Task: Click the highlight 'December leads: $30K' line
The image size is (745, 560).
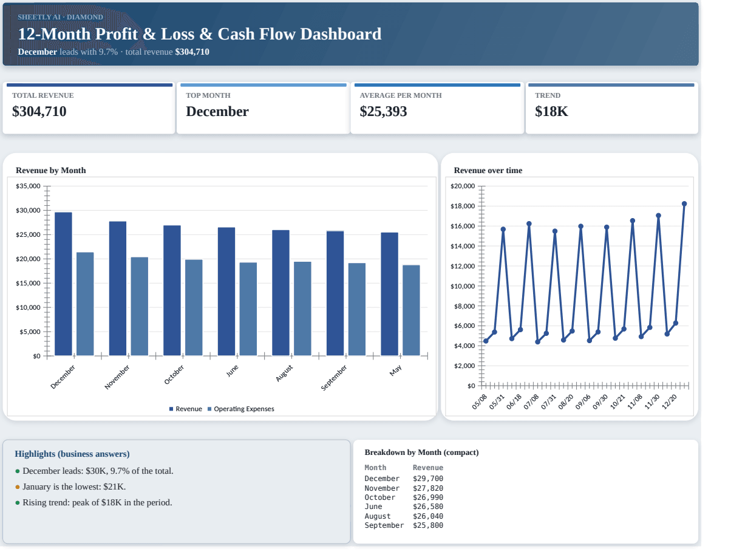Action: 98,471
